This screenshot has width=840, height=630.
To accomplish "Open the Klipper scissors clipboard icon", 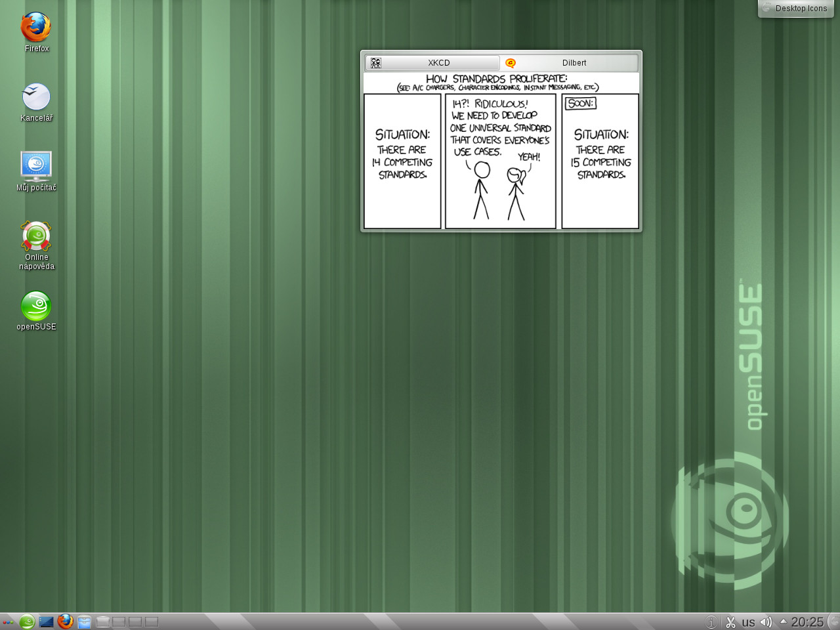I will 730,622.
